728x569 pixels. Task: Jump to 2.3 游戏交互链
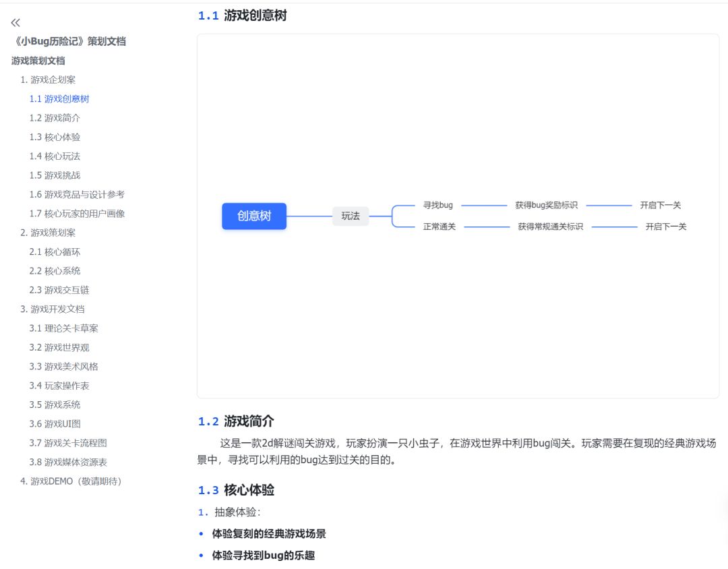tap(59, 290)
